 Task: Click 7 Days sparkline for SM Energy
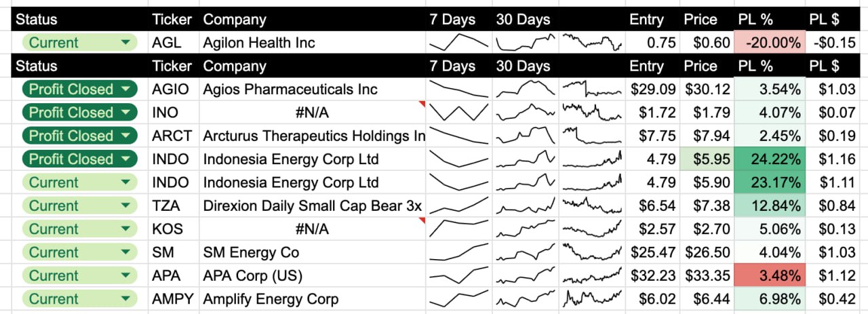point(458,252)
